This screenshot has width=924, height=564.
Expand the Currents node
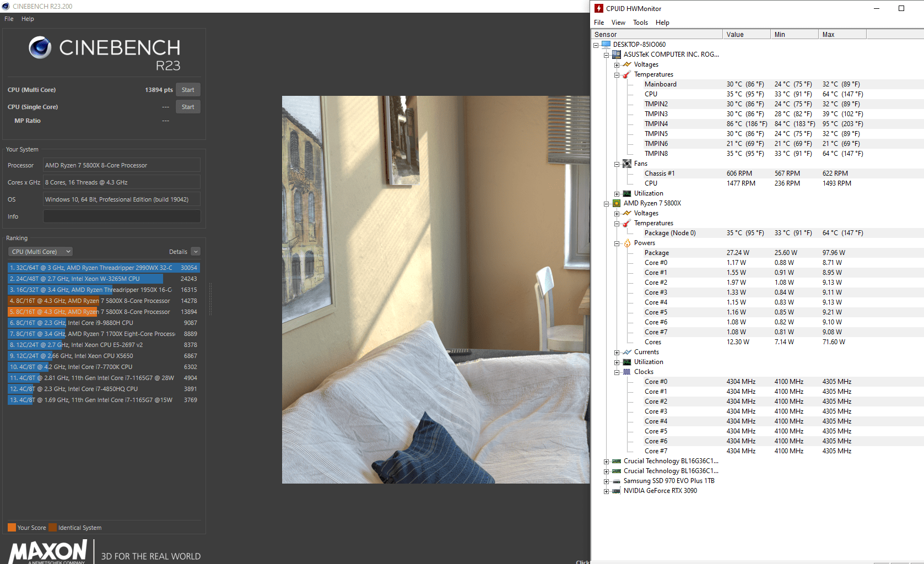click(x=617, y=352)
